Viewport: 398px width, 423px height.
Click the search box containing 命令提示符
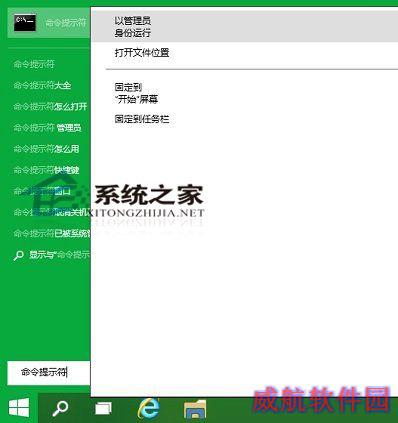[x=49, y=372]
